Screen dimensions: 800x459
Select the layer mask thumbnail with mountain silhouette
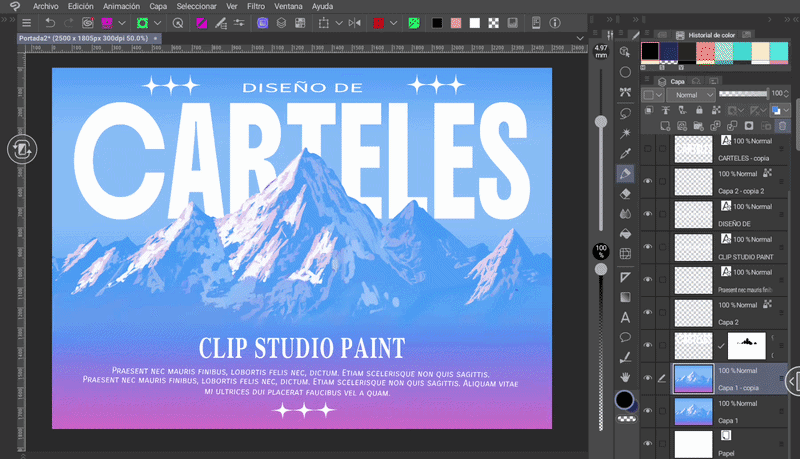[746, 345]
